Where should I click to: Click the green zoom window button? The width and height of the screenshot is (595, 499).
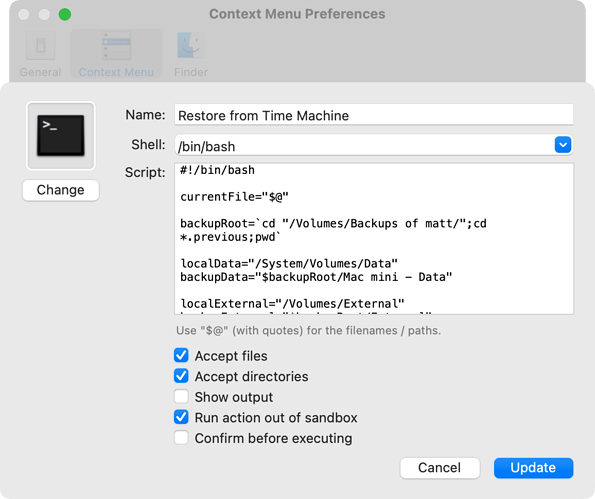click(65, 14)
